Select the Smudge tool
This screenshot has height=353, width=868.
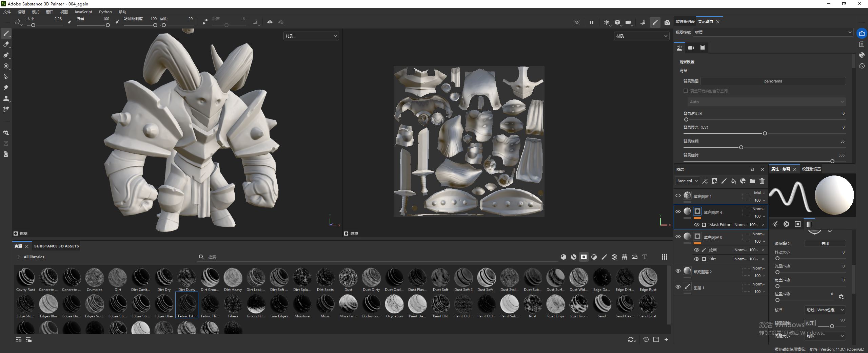[x=6, y=88]
